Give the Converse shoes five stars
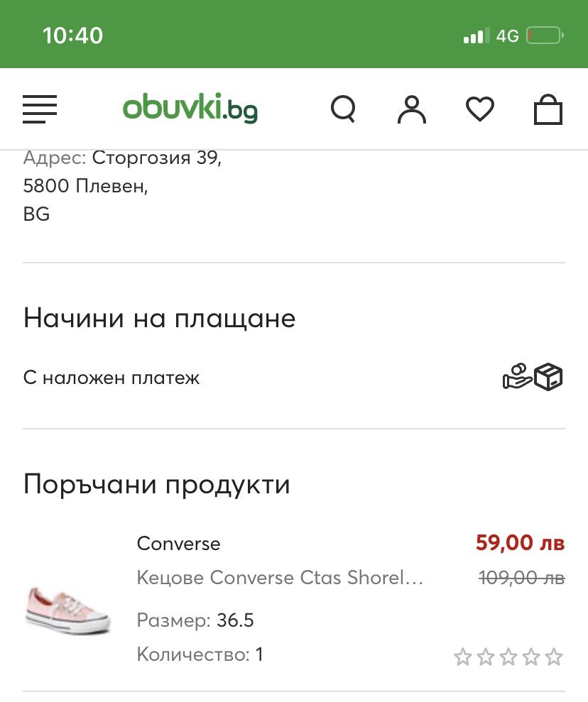This screenshot has height=702, width=588. click(x=554, y=657)
